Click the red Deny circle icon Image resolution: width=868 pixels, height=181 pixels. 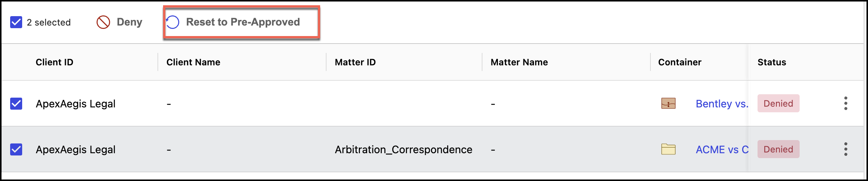pos(103,22)
